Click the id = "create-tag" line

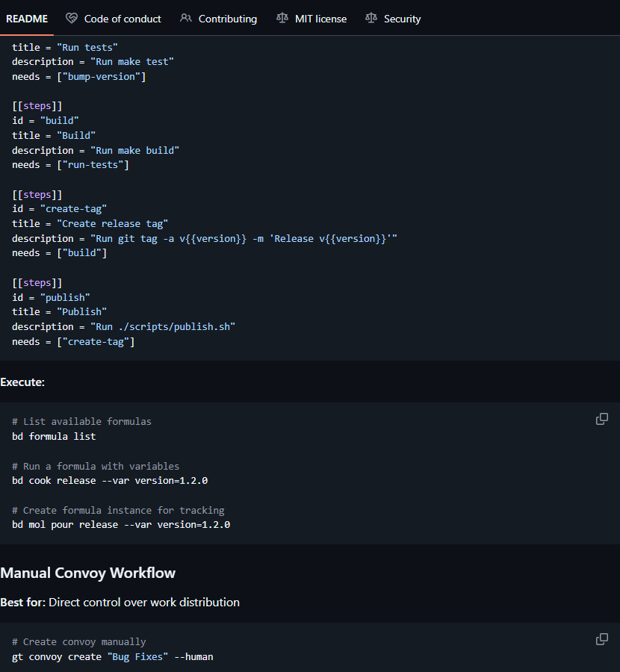[59, 209]
